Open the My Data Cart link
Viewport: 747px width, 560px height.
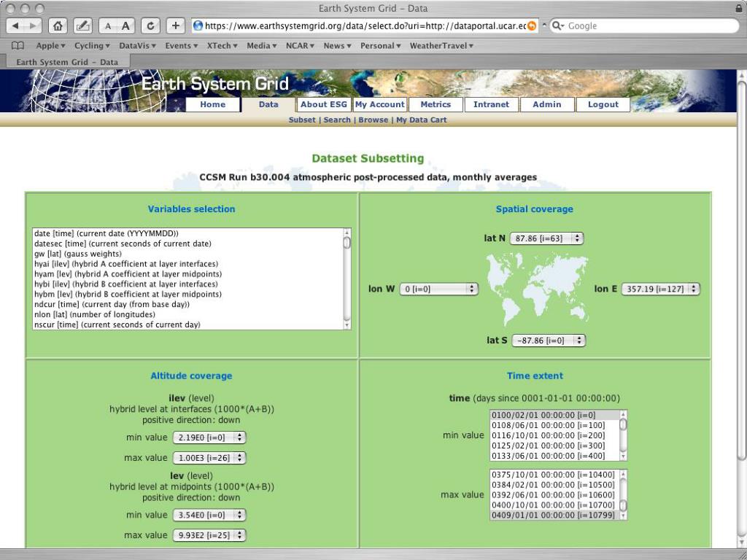[x=422, y=120]
